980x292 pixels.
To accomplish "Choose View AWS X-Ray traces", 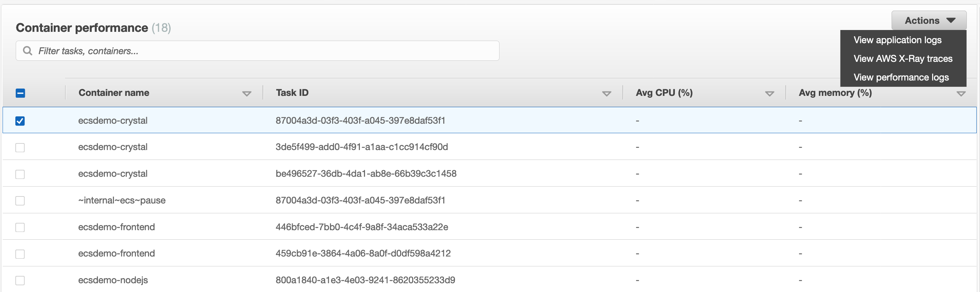I will pos(903,59).
